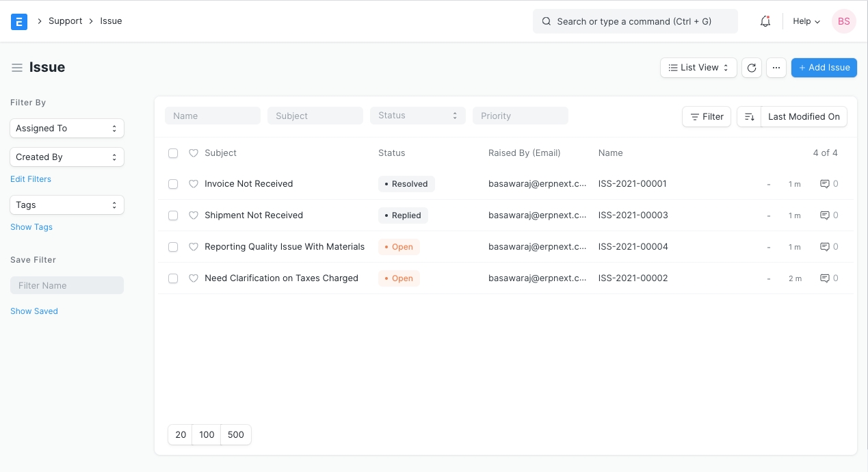The width and height of the screenshot is (868, 472).
Task: Open the List View switcher dropdown
Action: coord(698,68)
